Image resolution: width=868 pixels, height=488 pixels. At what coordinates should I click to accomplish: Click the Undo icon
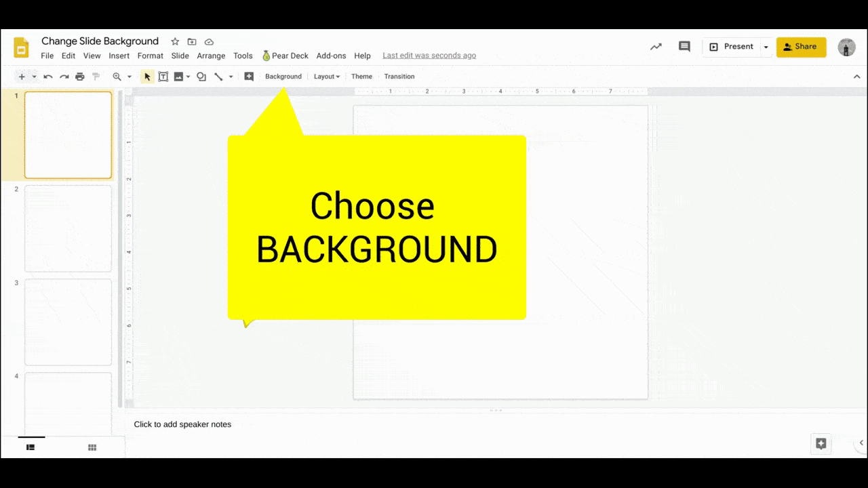point(47,76)
